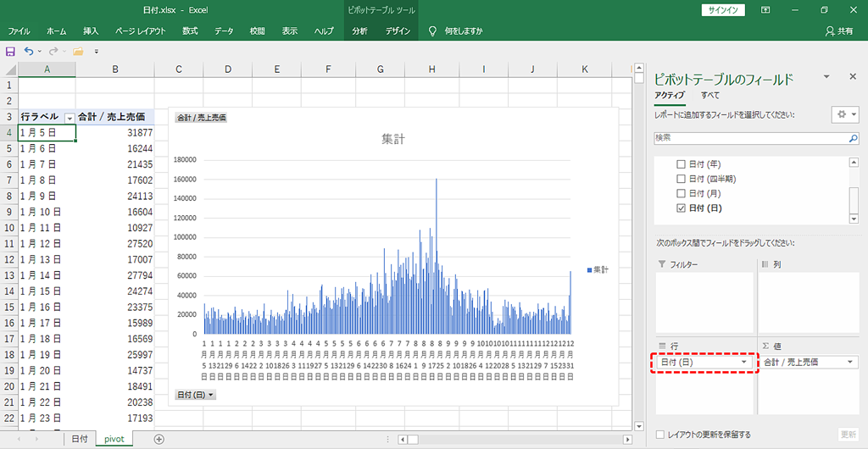Click the 日付 (日) chart field button
The width and height of the screenshot is (868, 449).
[x=196, y=394]
